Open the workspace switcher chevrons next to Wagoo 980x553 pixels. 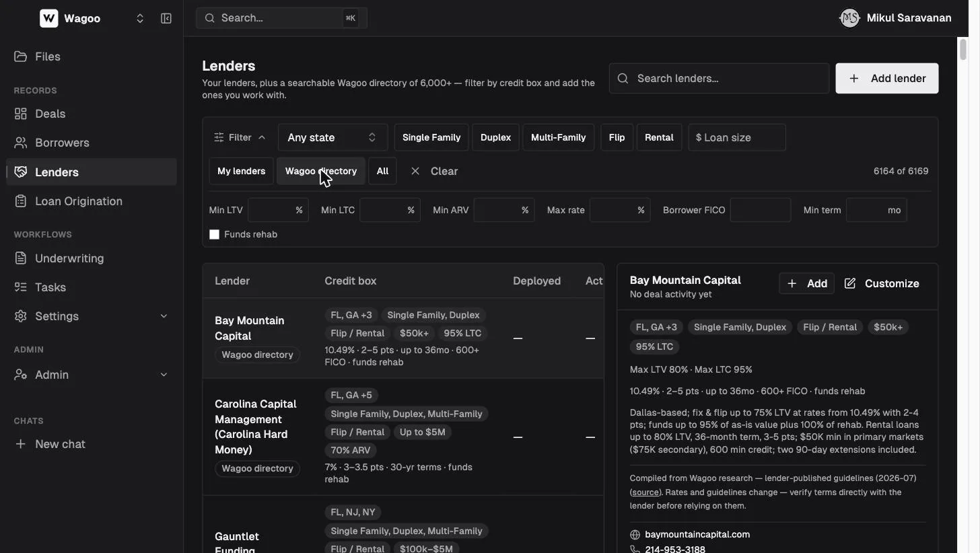140,18
